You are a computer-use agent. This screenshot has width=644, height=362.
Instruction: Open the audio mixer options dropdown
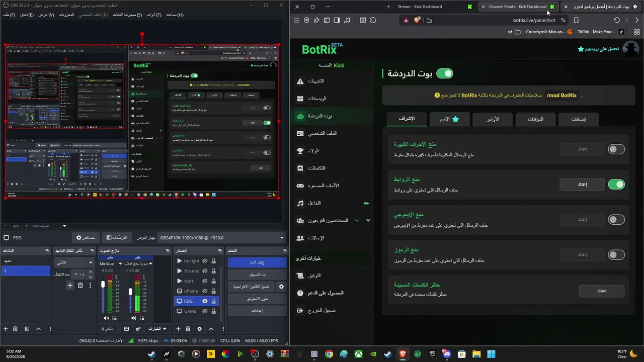(157, 329)
